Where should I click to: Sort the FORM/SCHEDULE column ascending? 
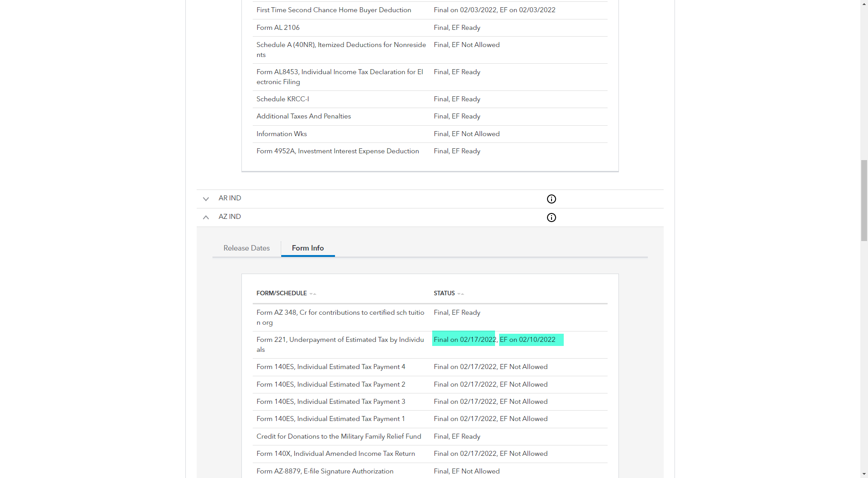click(315, 293)
